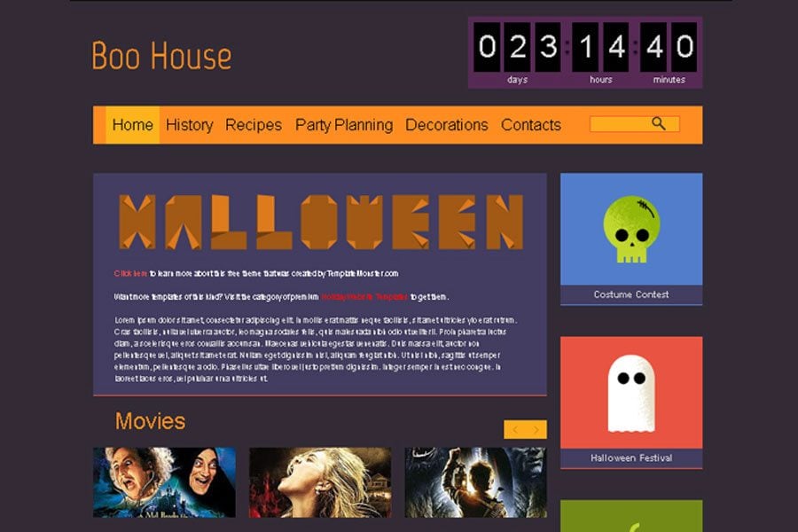Click the Halloween paper-letter banner
The height and width of the screenshot is (532, 798).
tap(321, 222)
